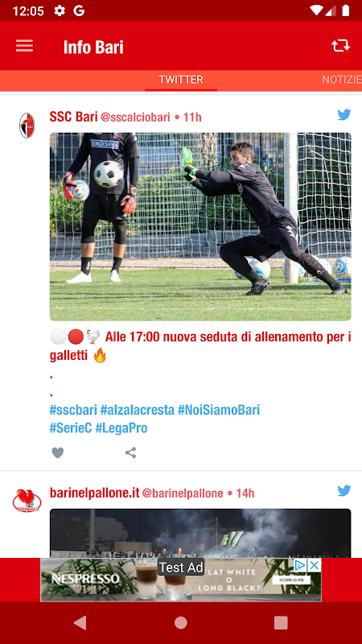Viewport: 362px width, 644px height.
Task: Switch to the NOTIZIE tab
Action: click(342, 80)
